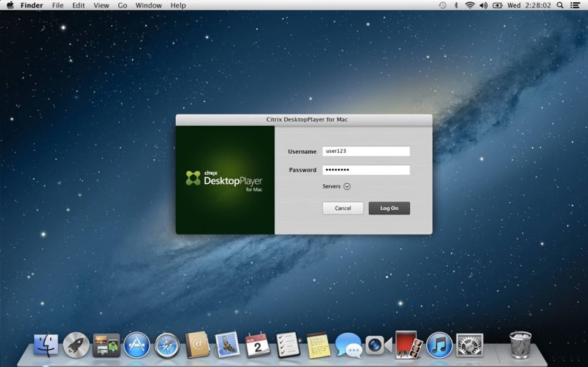Open the volume control in menu bar

(x=483, y=6)
